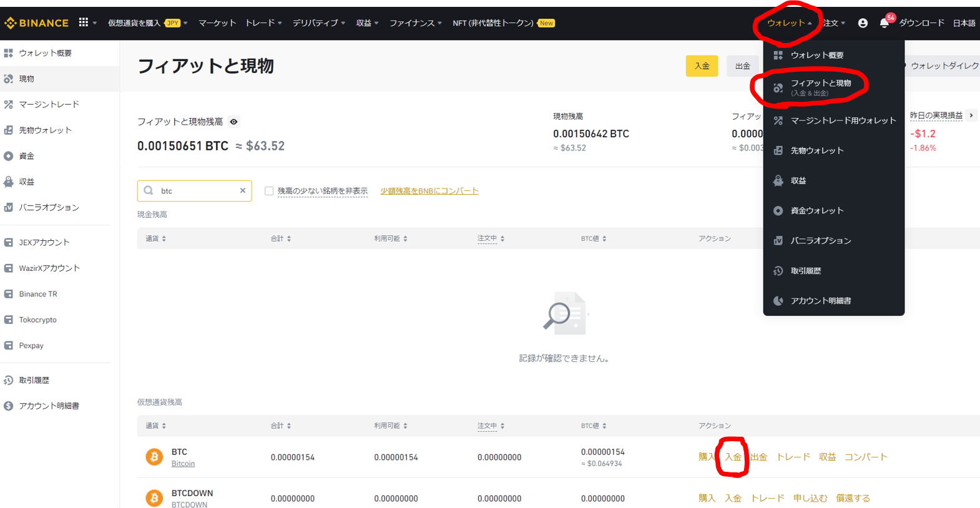This screenshot has height=508, width=980.
Task: Click dropdown menu 取引履歴 icon
Action: [778, 271]
